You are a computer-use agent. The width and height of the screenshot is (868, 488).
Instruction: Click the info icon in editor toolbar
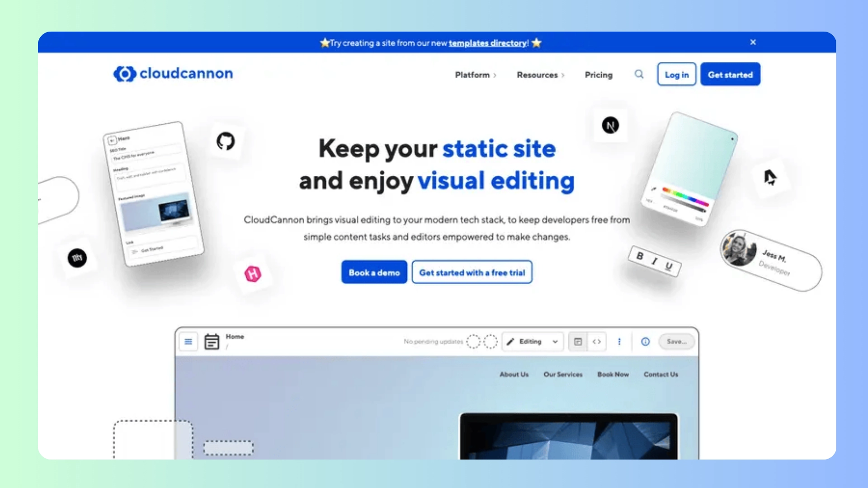click(x=645, y=342)
